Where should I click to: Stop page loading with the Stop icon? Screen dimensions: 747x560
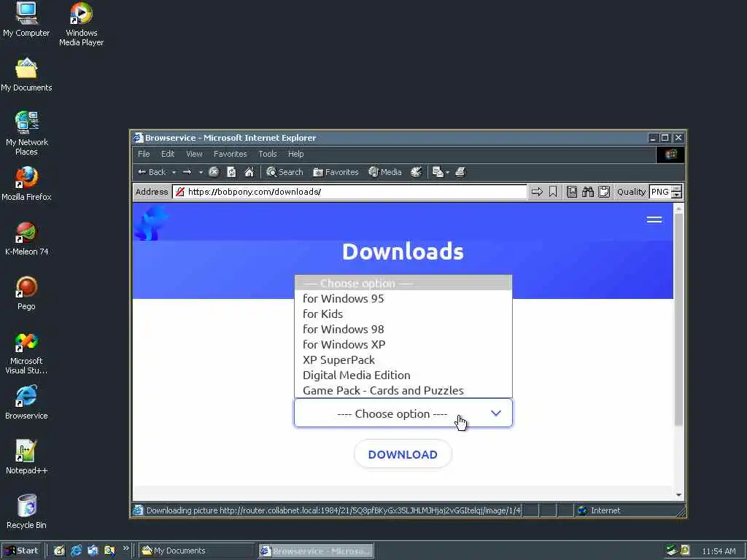click(x=214, y=172)
